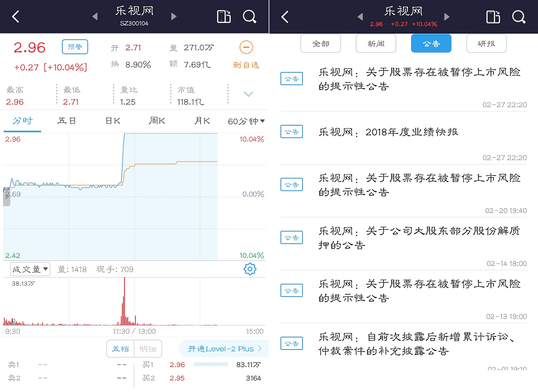Open layout switch icon in left header

pos(224,16)
